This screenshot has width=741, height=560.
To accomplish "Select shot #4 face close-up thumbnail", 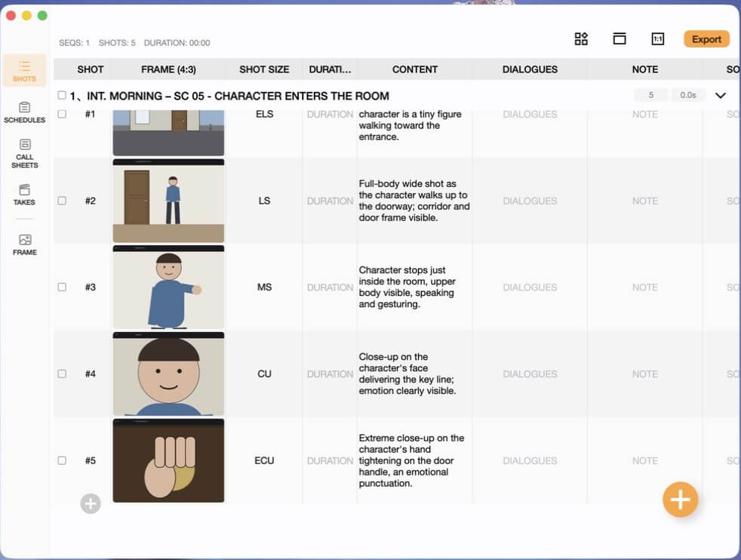I will (x=168, y=374).
